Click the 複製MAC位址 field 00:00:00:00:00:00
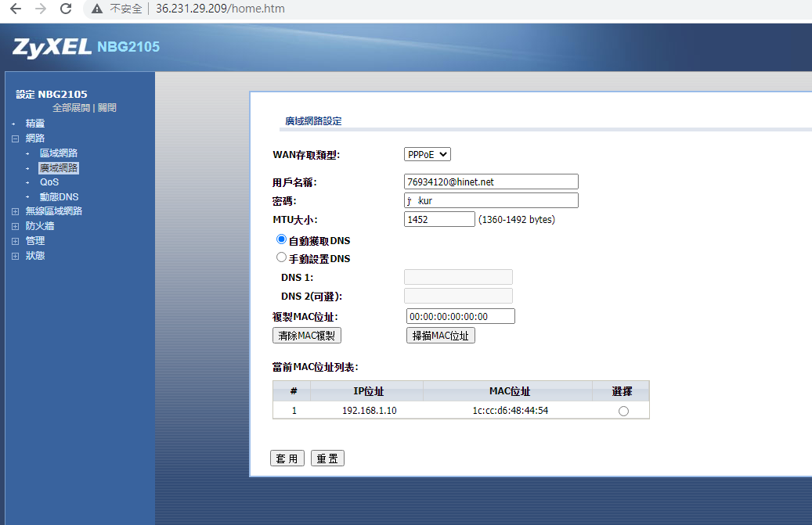812x525 pixels. pyautogui.click(x=460, y=316)
